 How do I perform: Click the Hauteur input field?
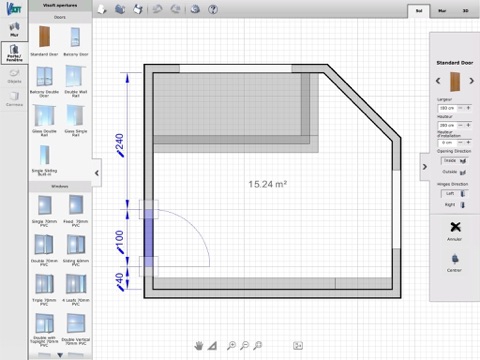coord(447,125)
